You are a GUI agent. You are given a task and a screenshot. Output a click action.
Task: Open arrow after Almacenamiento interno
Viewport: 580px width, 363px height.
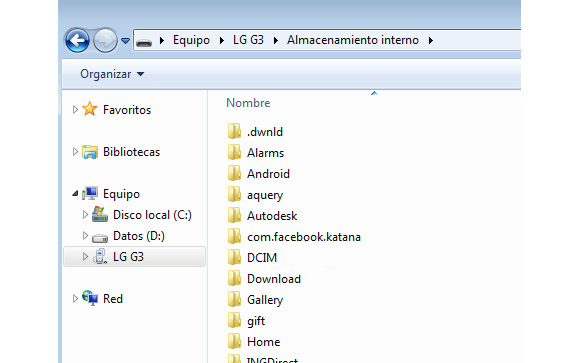(431, 40)
